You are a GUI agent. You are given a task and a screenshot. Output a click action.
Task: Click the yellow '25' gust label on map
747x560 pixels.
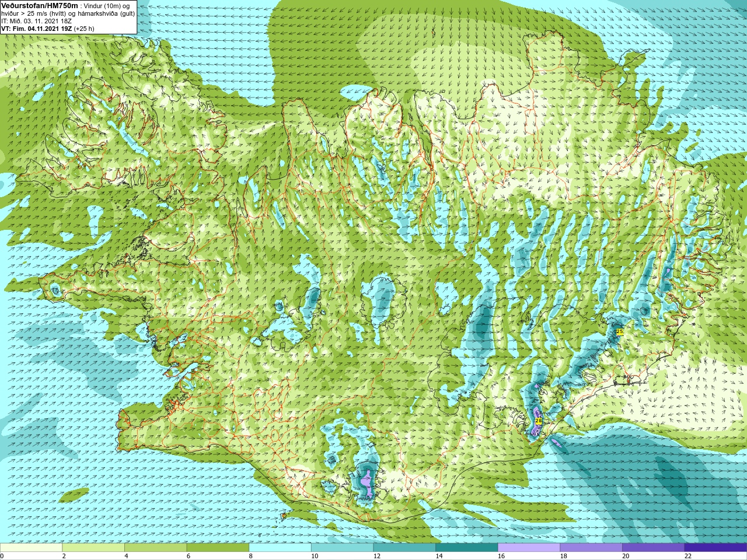point(620,331)
